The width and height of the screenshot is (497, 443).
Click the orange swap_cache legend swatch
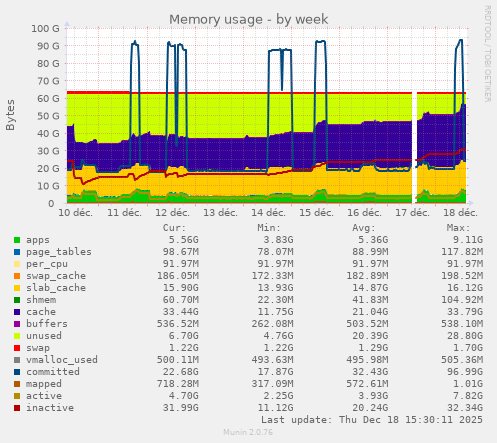point(17,276)
